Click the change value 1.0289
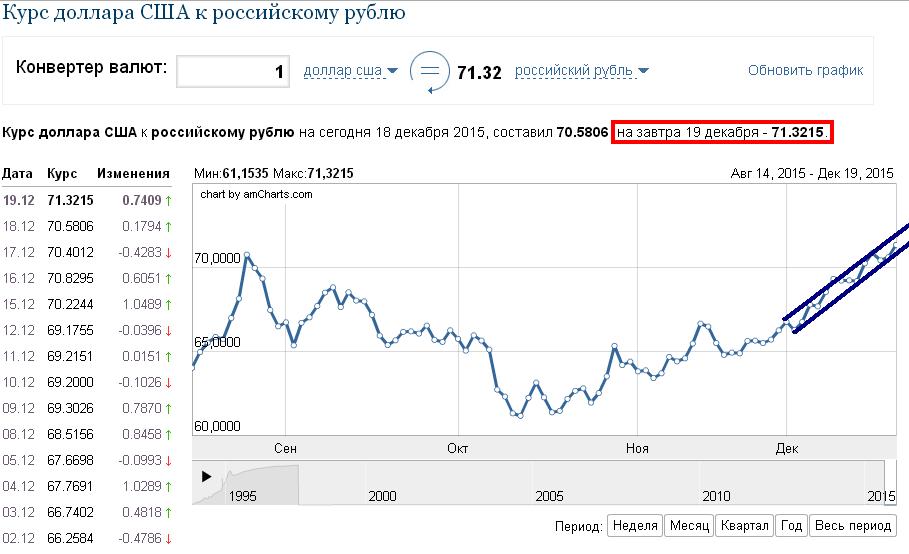909x554 pixels. click(x=141, y=486)
